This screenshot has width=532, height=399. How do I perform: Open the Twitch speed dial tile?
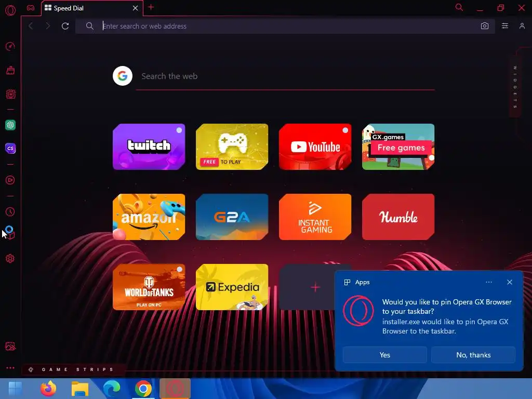(x=149, y=147)
